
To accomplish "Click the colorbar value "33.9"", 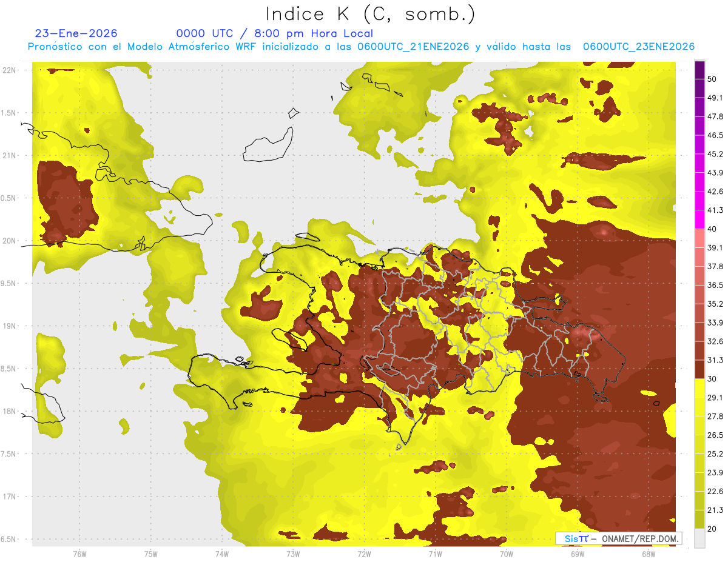I will (x=715, y=323).
